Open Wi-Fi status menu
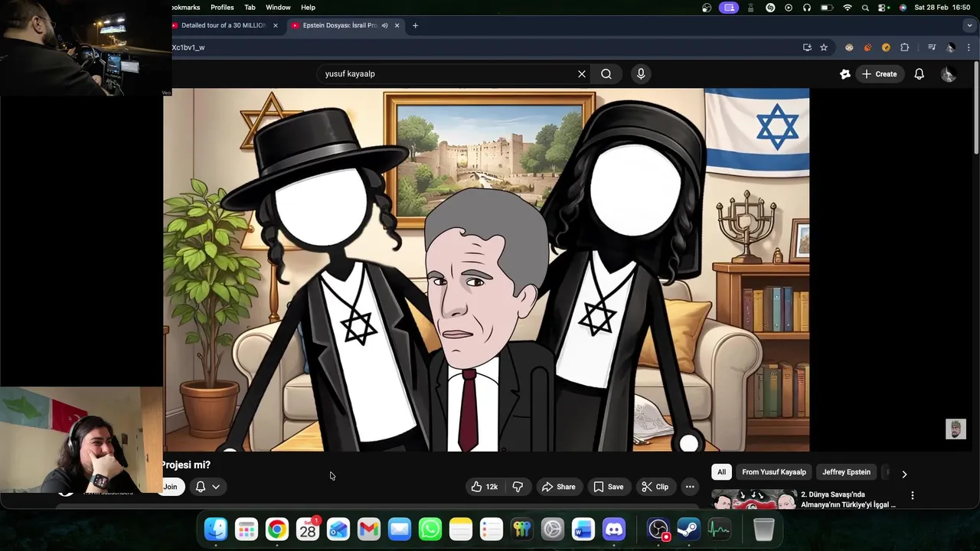Image resolution: width=980 pixels, height=551 pixels. (847, 8)
